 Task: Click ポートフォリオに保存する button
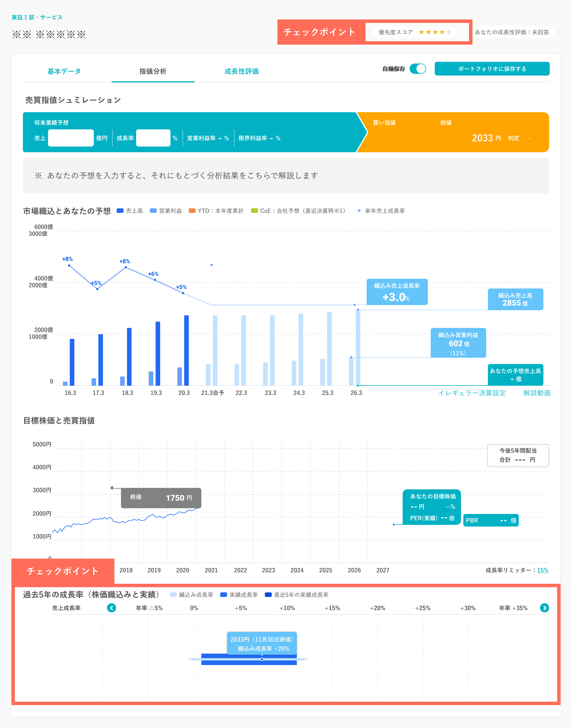tap(492, 69)
